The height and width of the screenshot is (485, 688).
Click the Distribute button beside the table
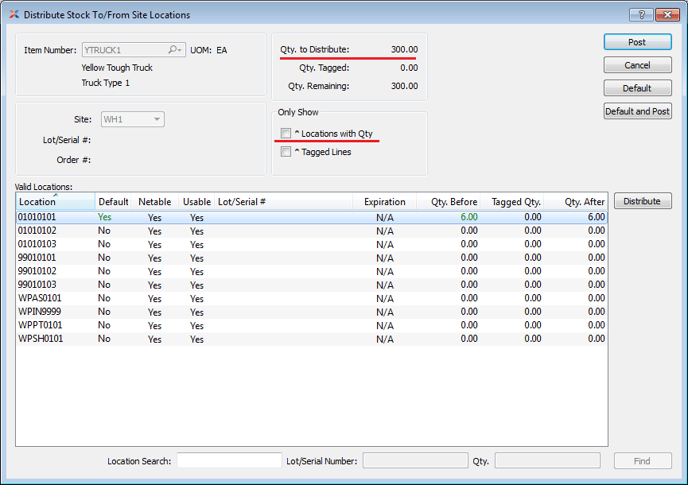point(642,201)
